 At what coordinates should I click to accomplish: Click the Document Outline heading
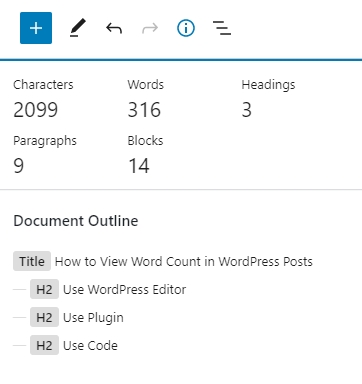pyautogui.click(x=76, y=221)
